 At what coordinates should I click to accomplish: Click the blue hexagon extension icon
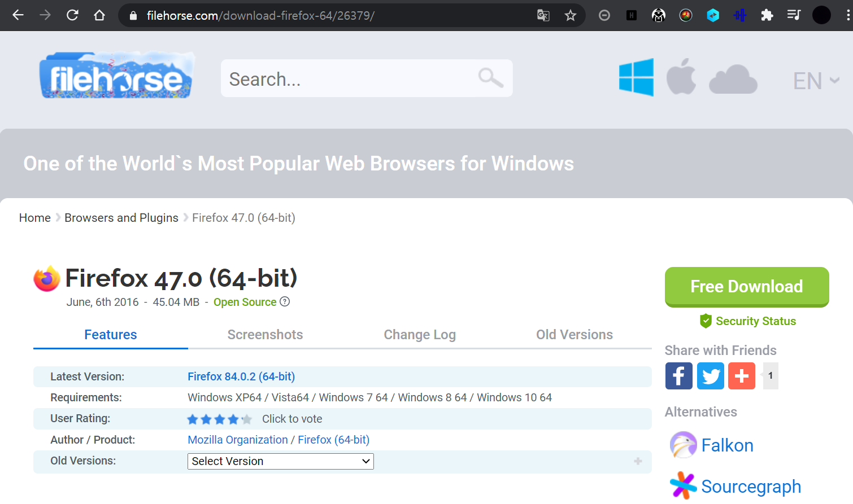pyautogui.click(x=713, y=15)
